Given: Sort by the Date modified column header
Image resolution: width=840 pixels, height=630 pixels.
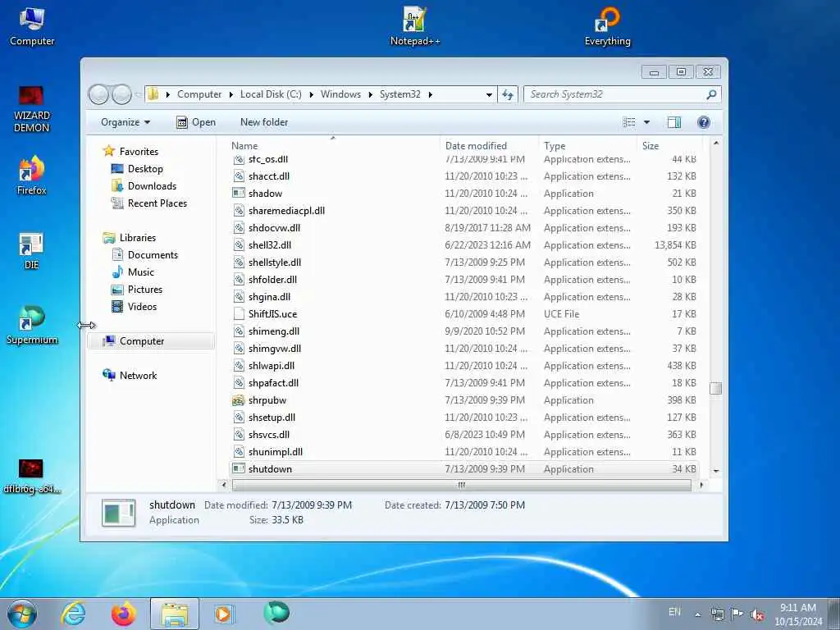Looking at the screenshot, I should 489,146.
